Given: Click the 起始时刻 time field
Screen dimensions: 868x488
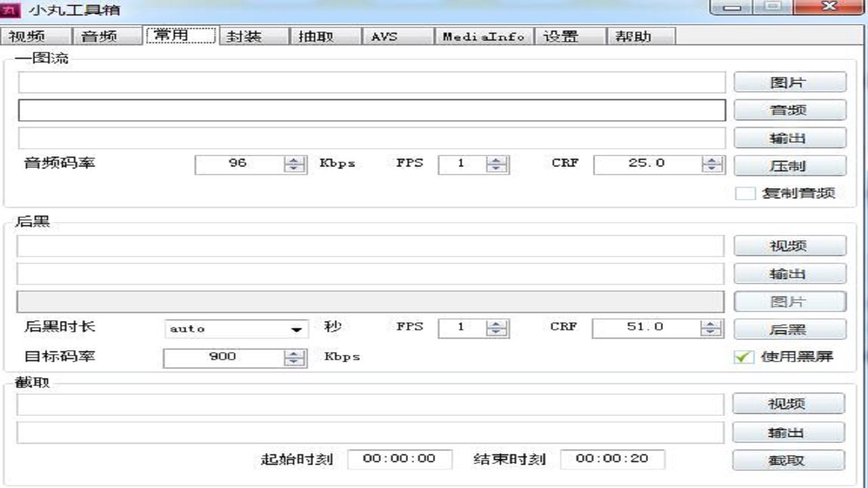Looking at the screenshot, I should pyautogui.click(x=399, y=459).
